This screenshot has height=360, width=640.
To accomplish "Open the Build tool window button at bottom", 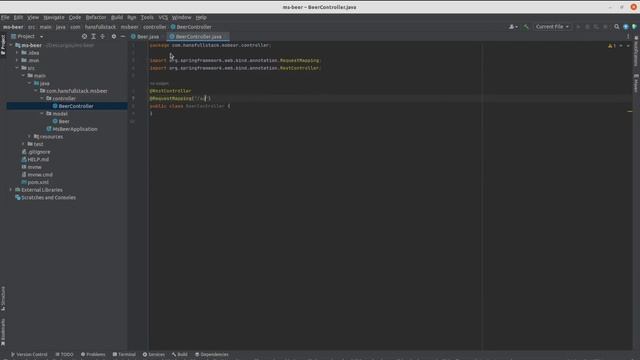I will (x=180, y=354).
